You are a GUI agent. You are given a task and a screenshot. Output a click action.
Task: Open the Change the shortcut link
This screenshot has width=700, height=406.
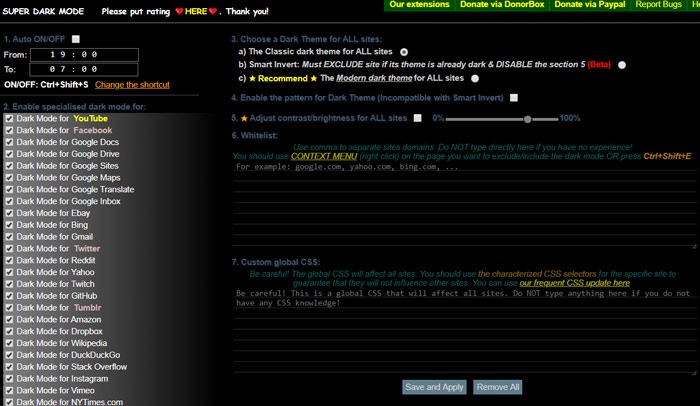(132, 85)
